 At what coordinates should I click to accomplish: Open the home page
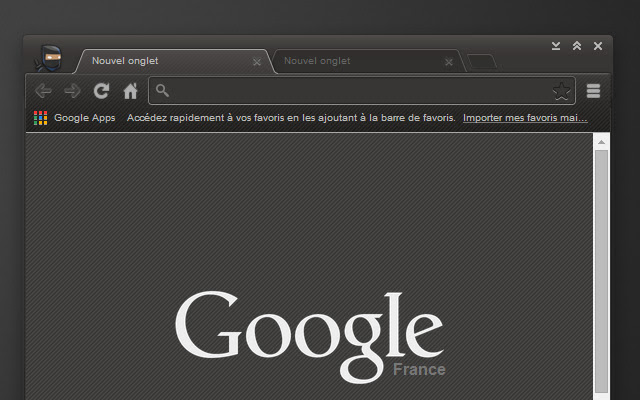coord(131,91)
